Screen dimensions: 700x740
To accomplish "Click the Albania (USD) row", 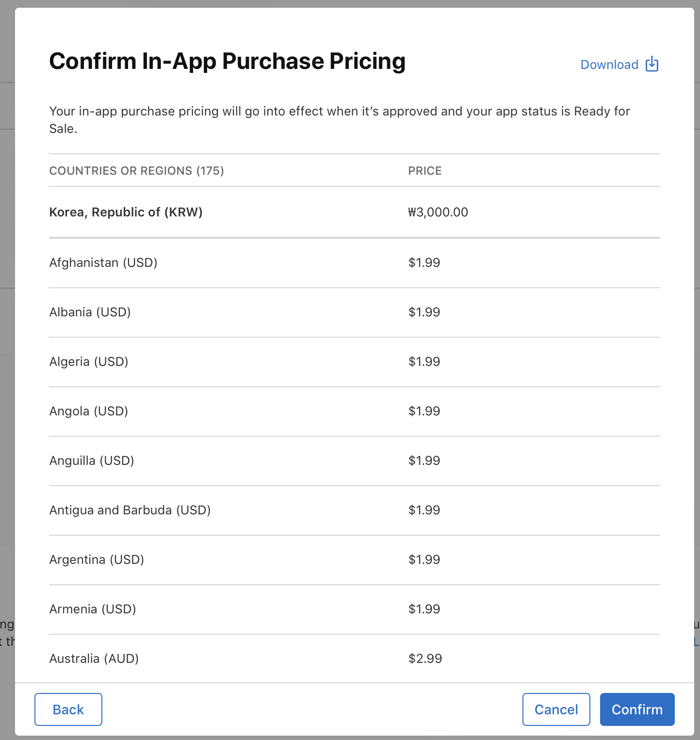I will (90, 312).
